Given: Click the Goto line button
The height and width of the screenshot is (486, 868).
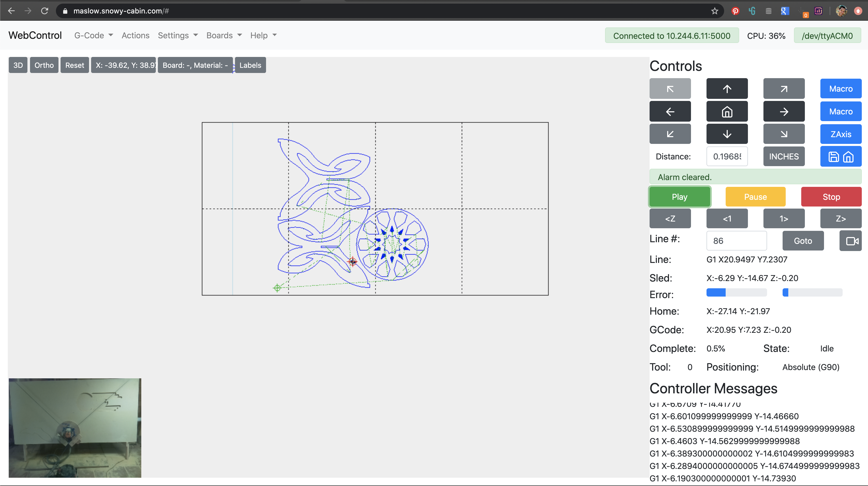Looking at the screenshot, I should click(803, 241).
